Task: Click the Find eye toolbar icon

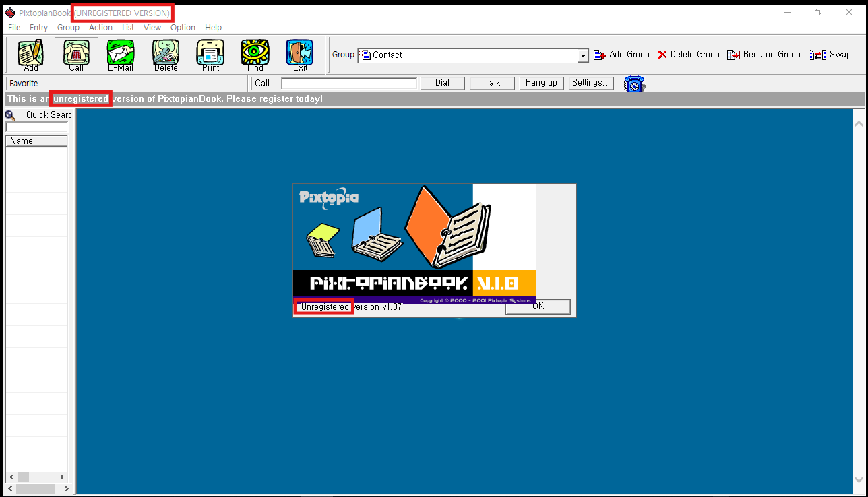Action: click(255, 54)
